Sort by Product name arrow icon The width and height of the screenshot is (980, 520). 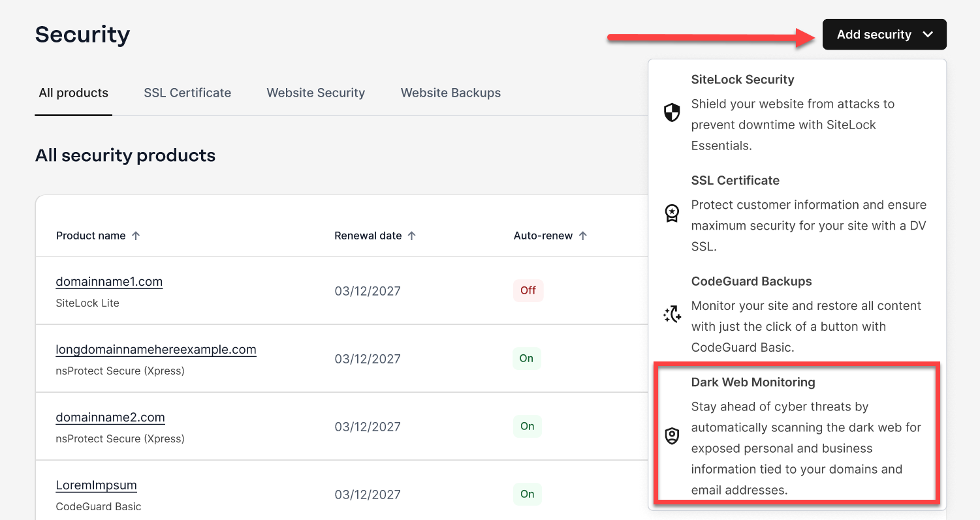[136, 236]
